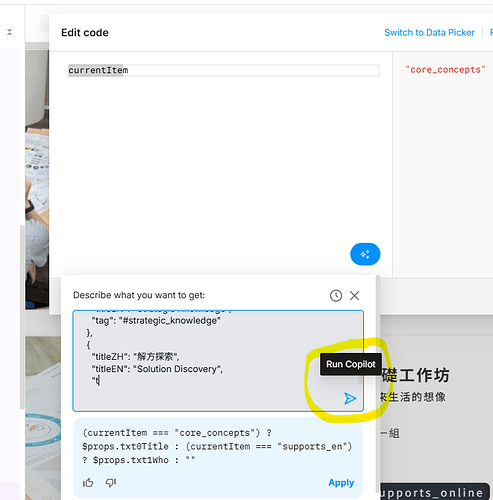Send prompt with Run Copilot arrow
The image size is (493, 500).
tap(350, 398)
